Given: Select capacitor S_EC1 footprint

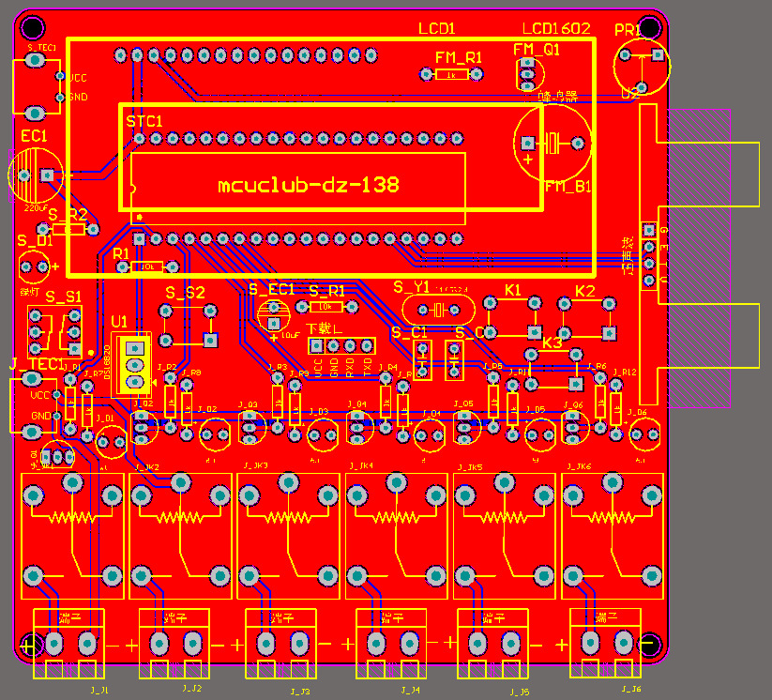Looking at the screenshot, I should [x=274, y=314].
